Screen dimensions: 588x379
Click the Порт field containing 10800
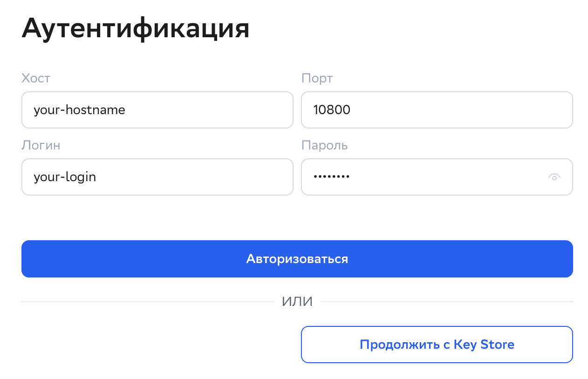pyautogui.click(x=437, y=110)
